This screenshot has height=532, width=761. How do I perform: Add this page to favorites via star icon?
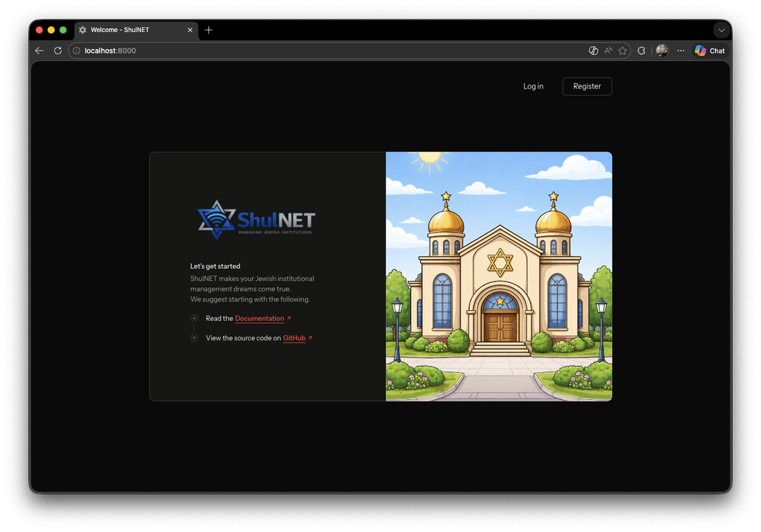click(x=623, y=51)
